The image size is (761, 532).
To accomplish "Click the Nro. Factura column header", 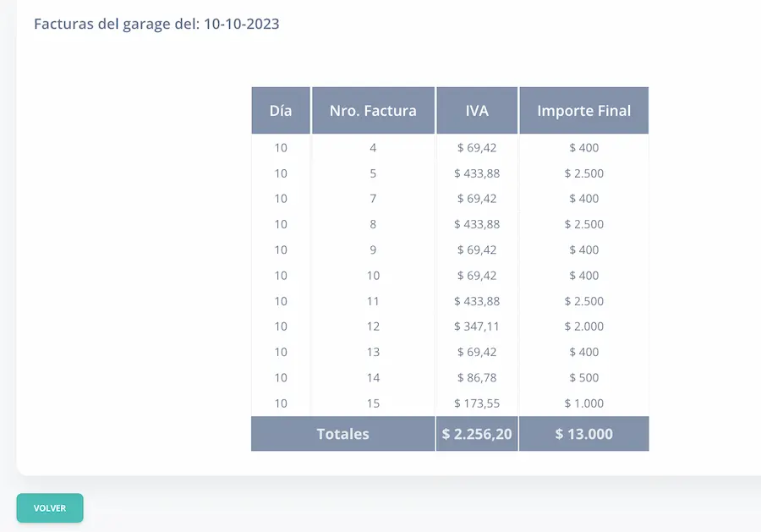I will tap(373, 111).
